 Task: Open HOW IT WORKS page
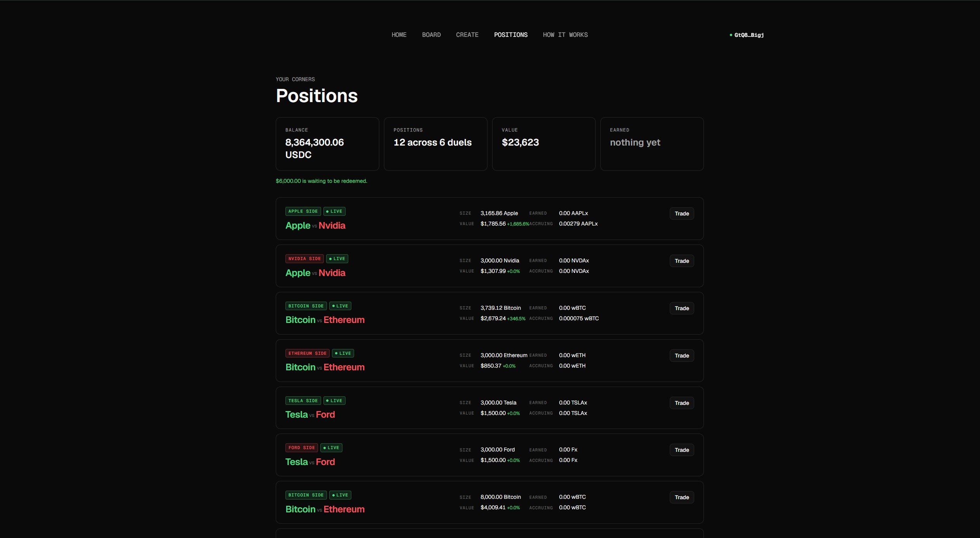tap(565, 35)
